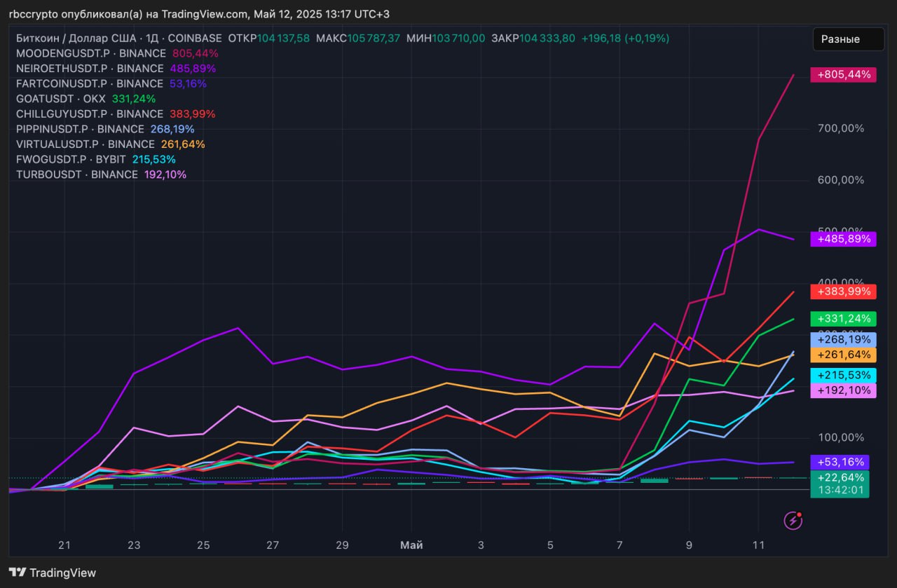Click date 29 on the time axis
Image resolution: width=897 pixels, height=588 pixels.
tap(342, 545)
